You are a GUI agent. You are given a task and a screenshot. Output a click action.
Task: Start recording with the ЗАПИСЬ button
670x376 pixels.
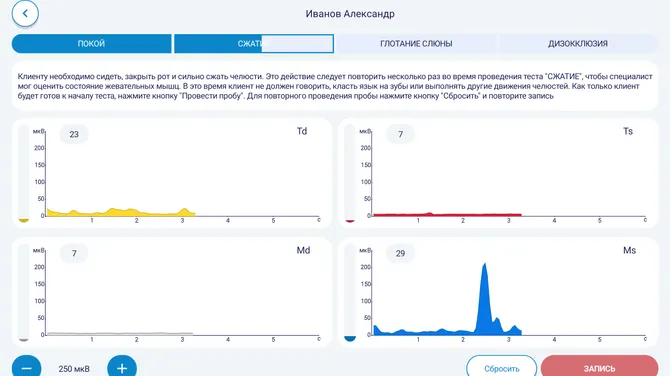click(599, 367)
